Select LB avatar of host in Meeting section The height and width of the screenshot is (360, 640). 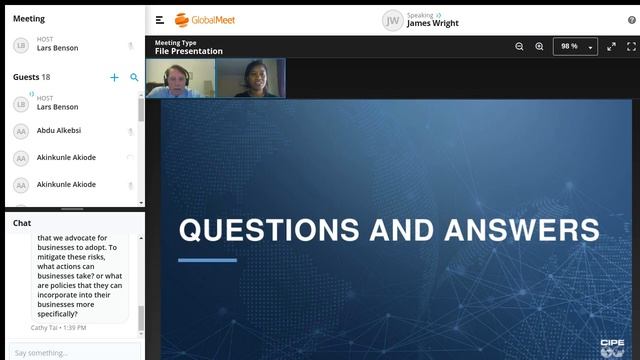21,45
